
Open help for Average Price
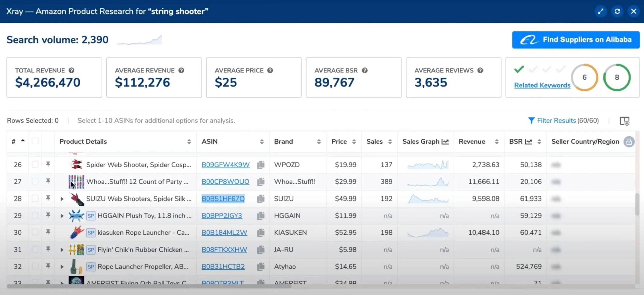tap(270, 70)
